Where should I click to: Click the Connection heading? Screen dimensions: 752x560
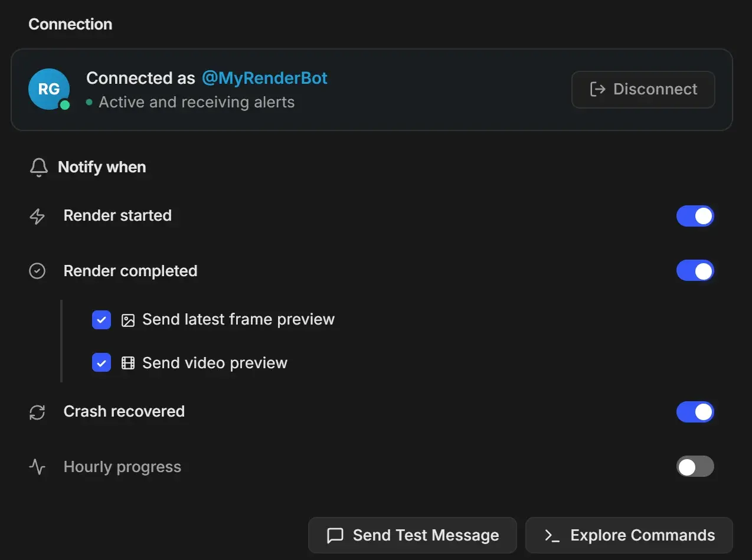pyautogui.click(x=70, y=24)
